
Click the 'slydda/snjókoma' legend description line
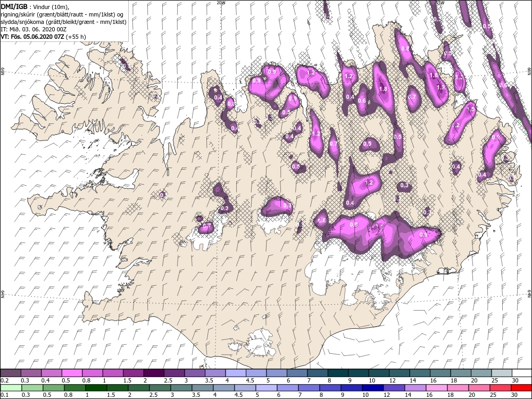click(63, 22)
